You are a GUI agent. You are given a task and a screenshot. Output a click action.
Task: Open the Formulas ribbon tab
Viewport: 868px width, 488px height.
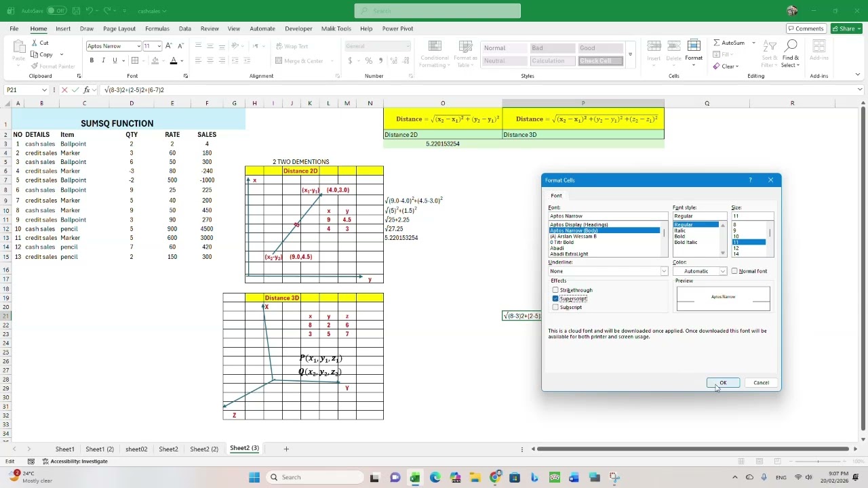point(157,28)
